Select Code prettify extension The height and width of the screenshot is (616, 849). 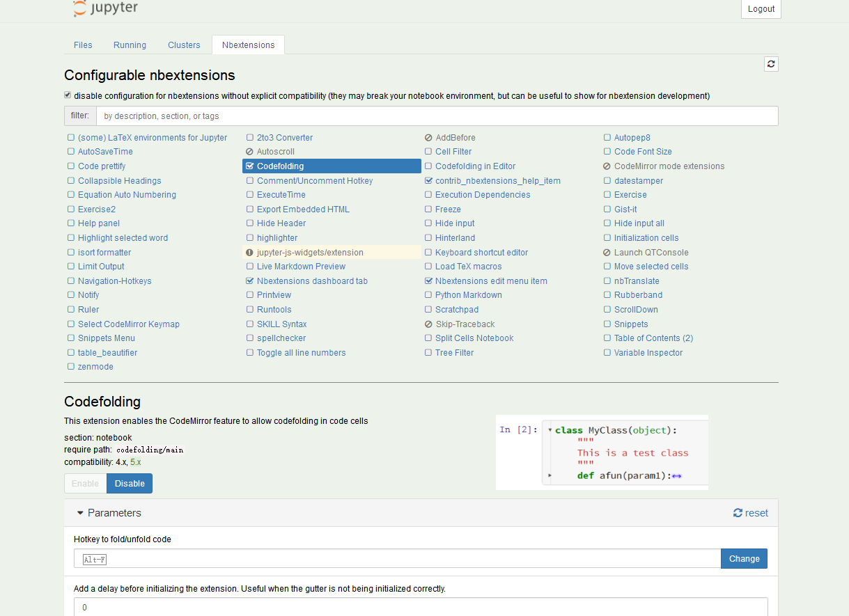(x=102, y=166)
